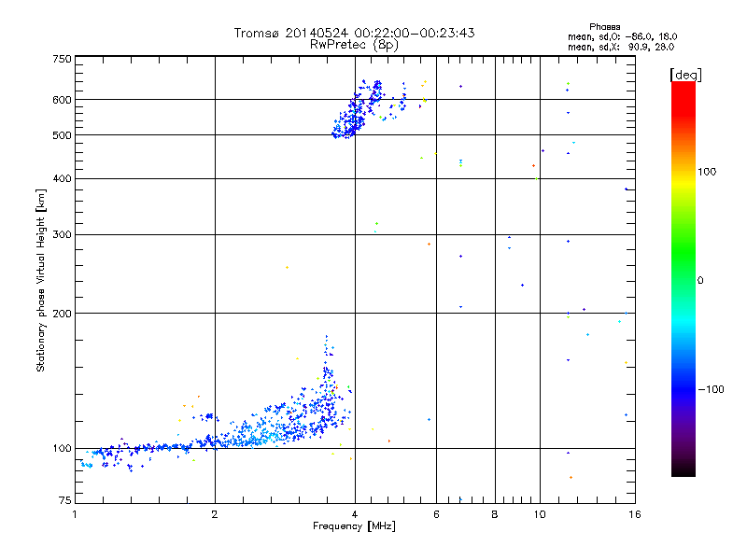Click the colorbar tick label '-100'

pyautogui.click(x=711, y=389)
